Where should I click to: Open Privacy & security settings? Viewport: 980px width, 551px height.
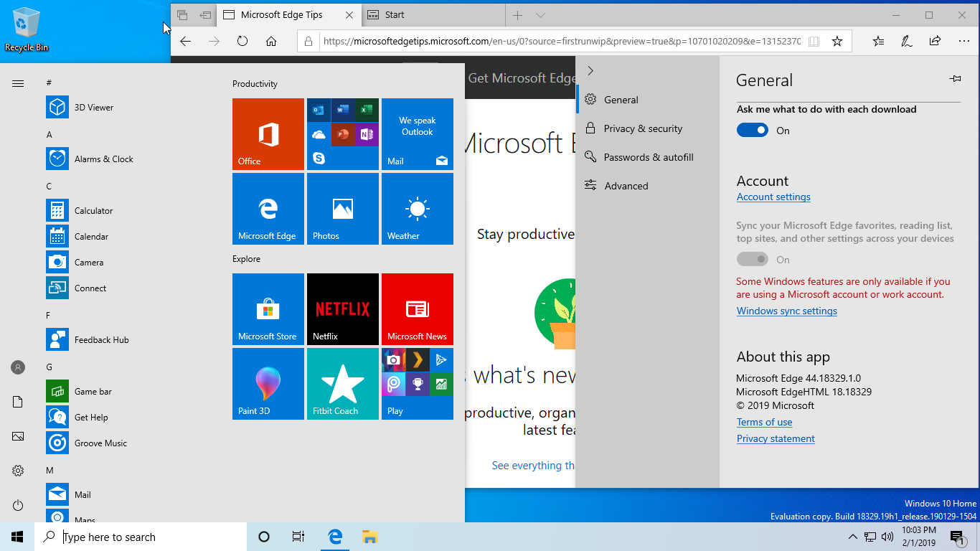click(647, 128)
